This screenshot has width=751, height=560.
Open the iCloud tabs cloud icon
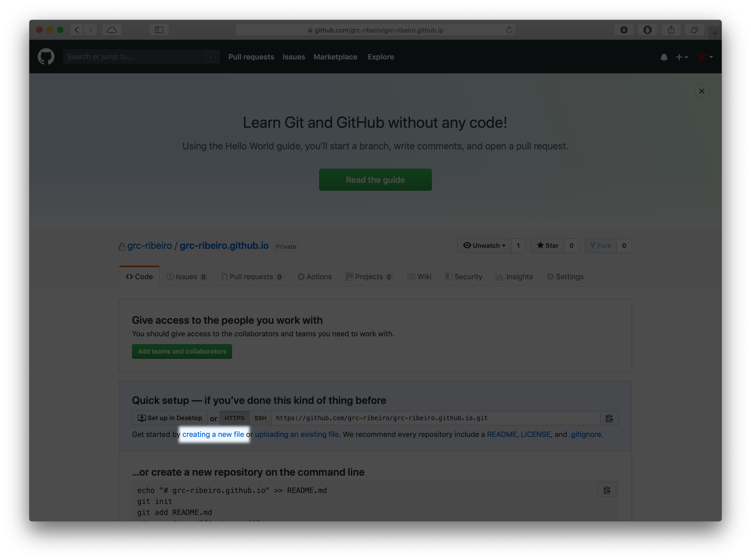pyautogui.click(x=112, y=30)
